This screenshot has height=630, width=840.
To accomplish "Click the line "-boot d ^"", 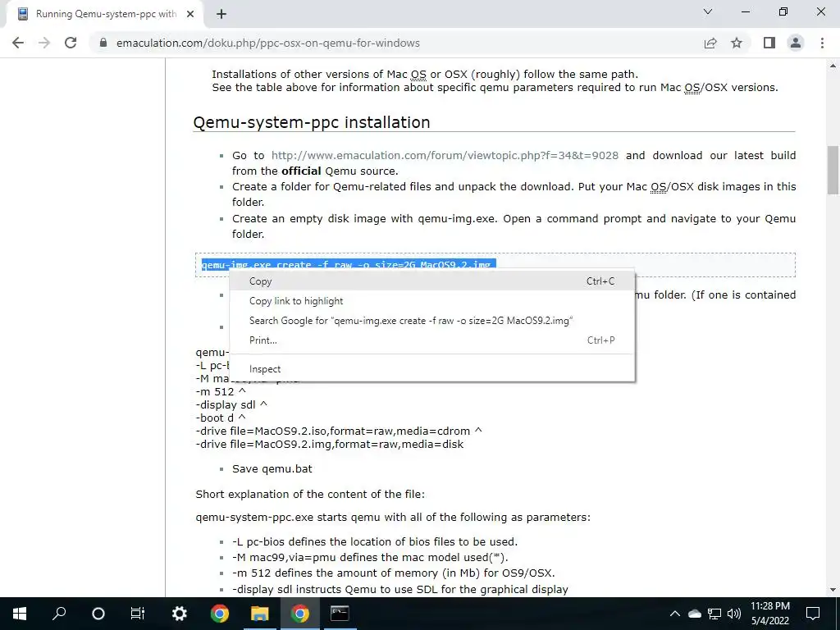I will point(221,418).
